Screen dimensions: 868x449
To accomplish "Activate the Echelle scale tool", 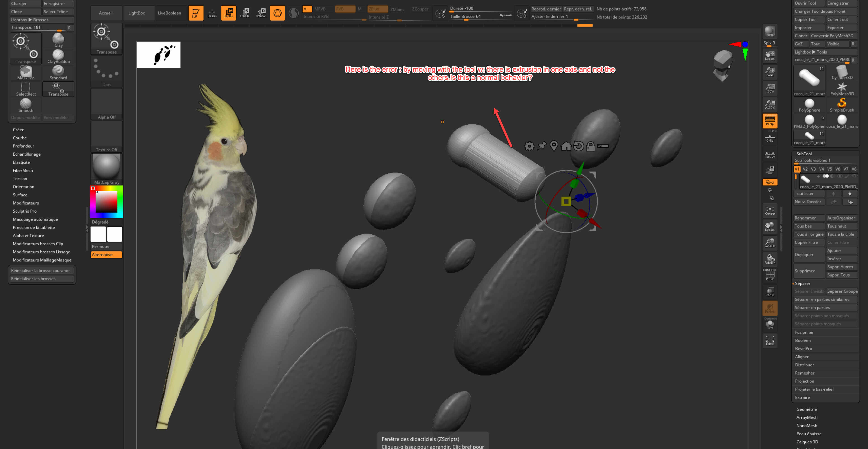I will (245, 13).
